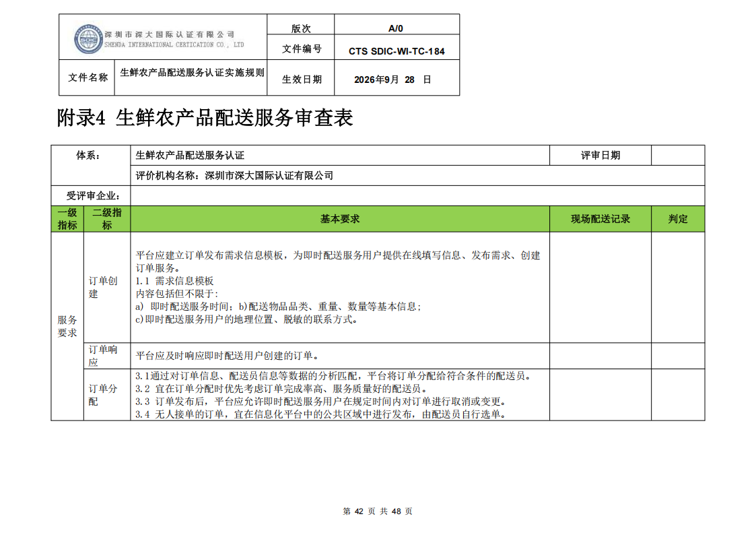Viewport: 756px width, 535px height.
Task: Click the page footer '第 42 页 共 48 页'
Action: pos(378,511)
